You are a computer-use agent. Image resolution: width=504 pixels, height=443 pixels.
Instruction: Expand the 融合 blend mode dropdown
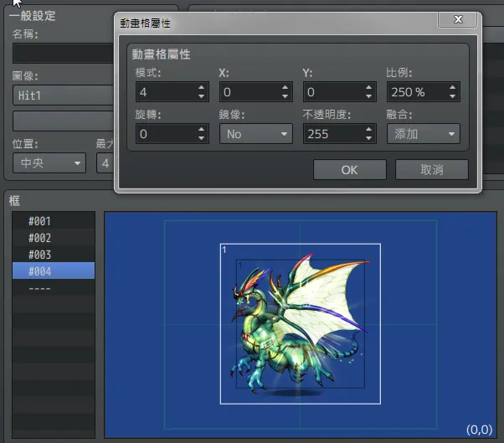point(423,134)
